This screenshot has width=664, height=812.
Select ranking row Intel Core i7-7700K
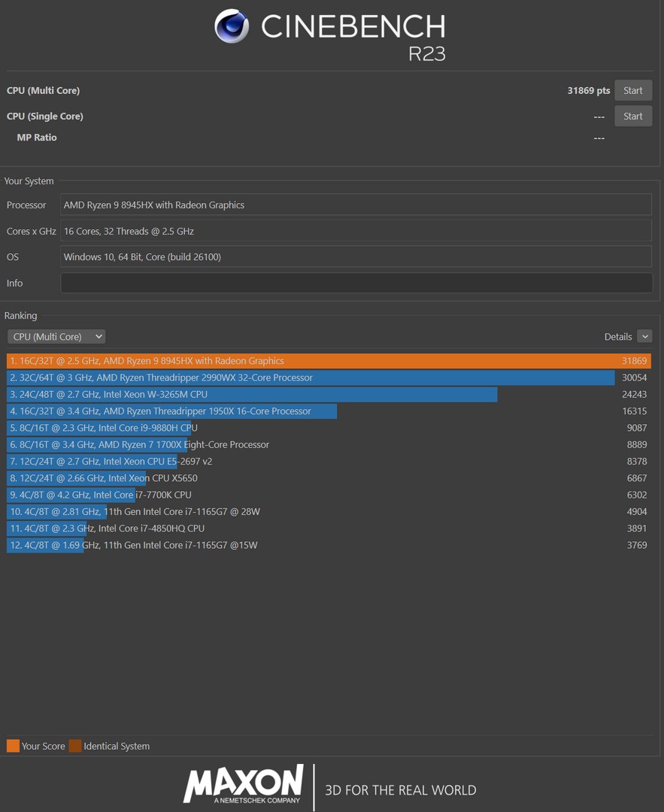point(329,495)
